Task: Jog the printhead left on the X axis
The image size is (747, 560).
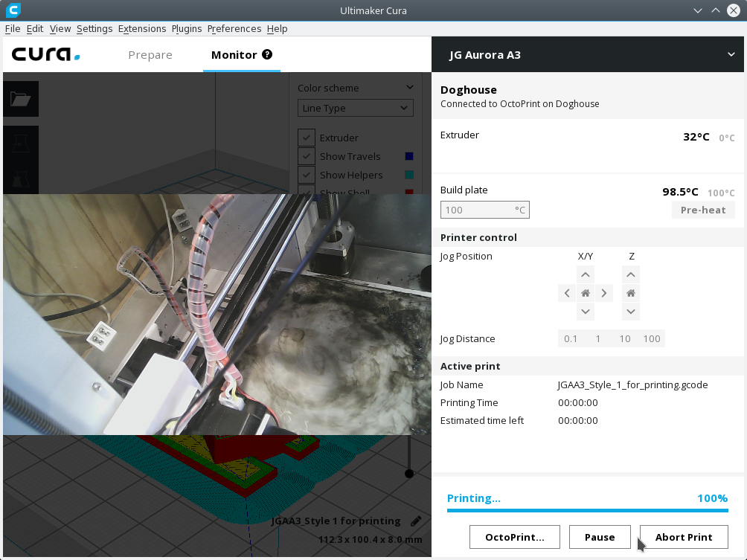Action: (566, 292)
